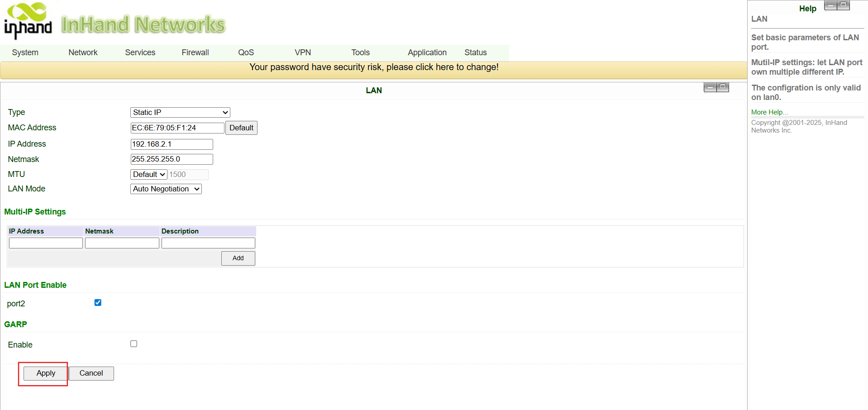The height and width of the screenshot is (410, 868).
Task: Open the Type dropdown showing Static IP
Action: coord(180,112)
